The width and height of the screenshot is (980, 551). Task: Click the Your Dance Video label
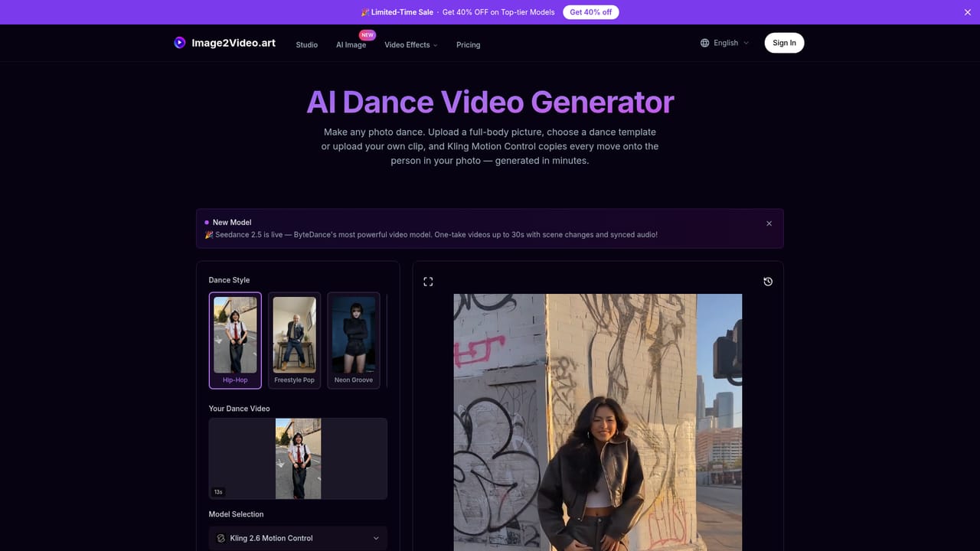point(239,409)
